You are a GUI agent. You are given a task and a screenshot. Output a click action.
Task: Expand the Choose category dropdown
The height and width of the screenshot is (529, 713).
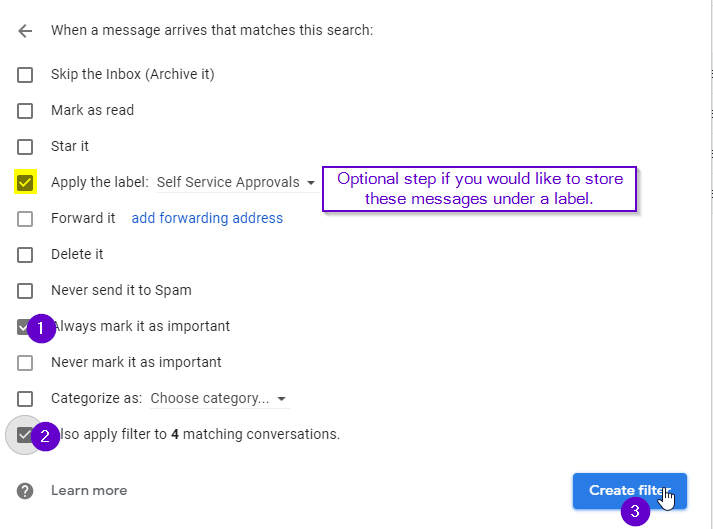click(220, 398)
